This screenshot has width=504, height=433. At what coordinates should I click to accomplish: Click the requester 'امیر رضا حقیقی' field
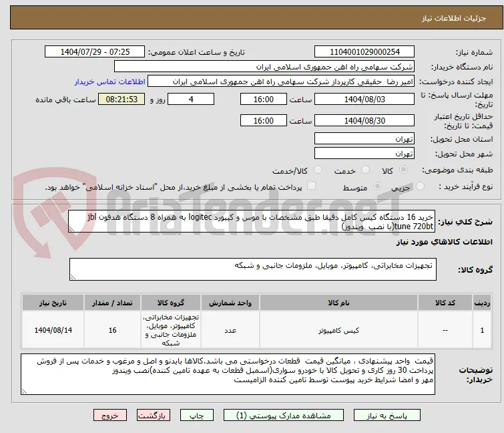(281, 82)
